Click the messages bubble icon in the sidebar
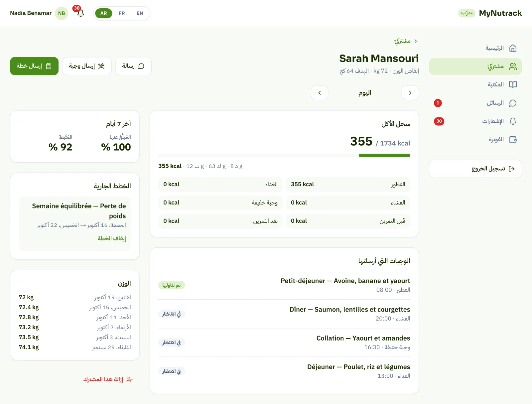532x404 pixels. [513, 103]
